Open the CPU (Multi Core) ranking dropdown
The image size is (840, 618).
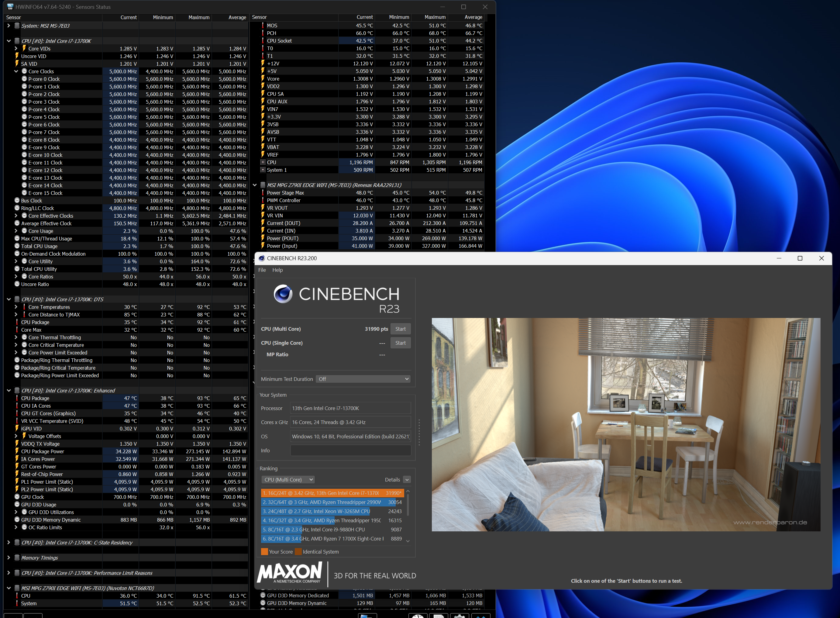(288, 480)
